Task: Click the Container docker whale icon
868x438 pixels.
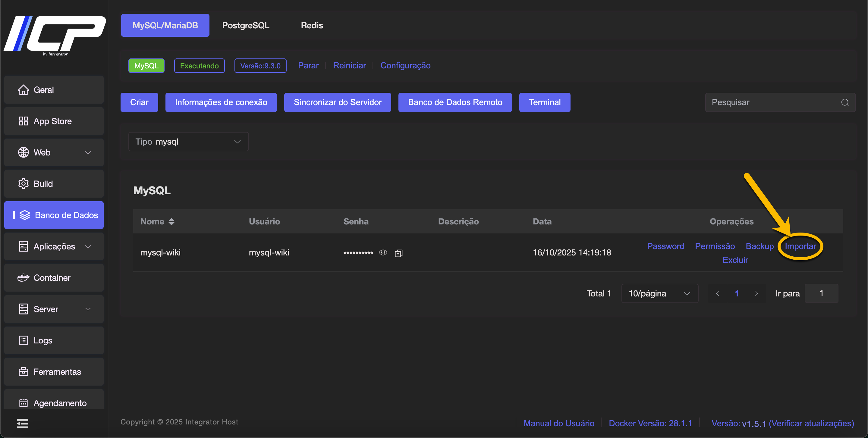Action: (23, 278)
